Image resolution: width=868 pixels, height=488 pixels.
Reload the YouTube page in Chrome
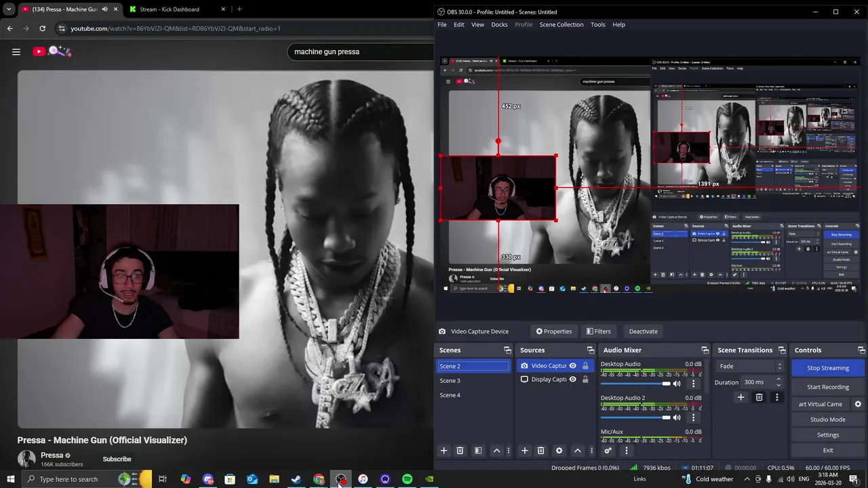click(42, 28)
